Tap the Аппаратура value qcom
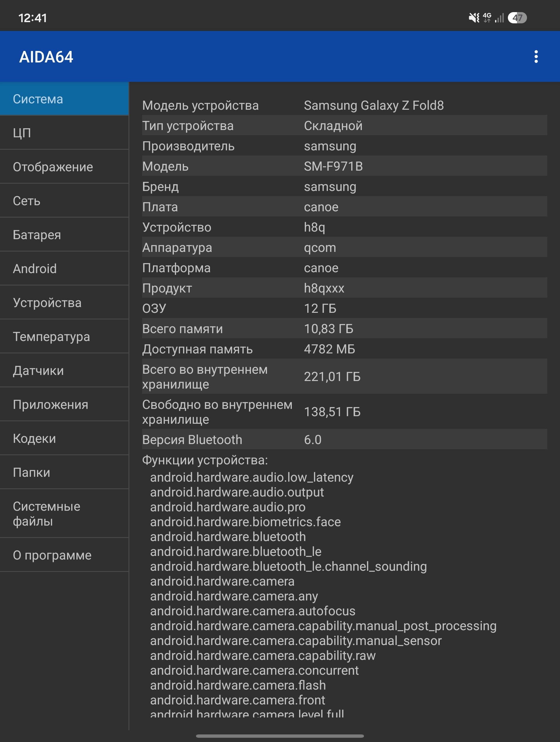560x742 pixels. [x=320, y=248]
